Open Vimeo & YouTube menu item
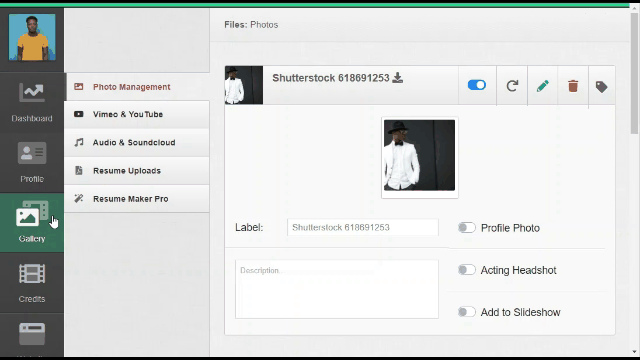The height and width of the screenshot is (360, 640). [137, 114]
